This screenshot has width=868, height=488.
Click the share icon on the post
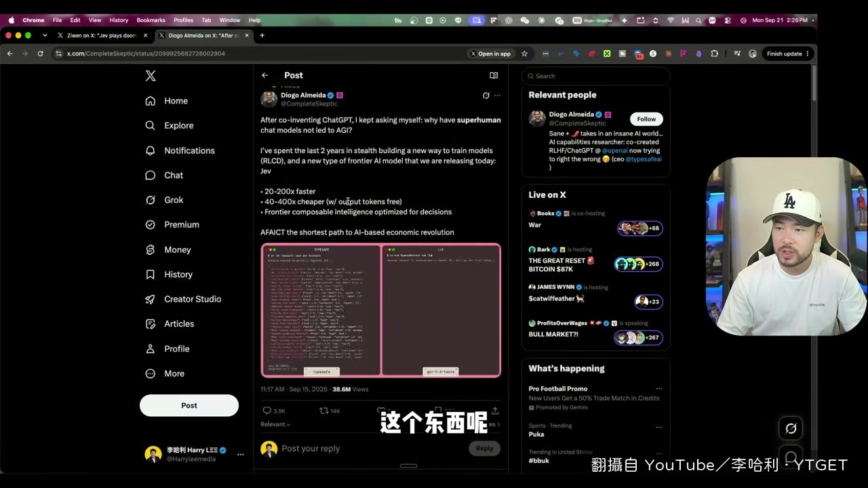click(495, 411)
